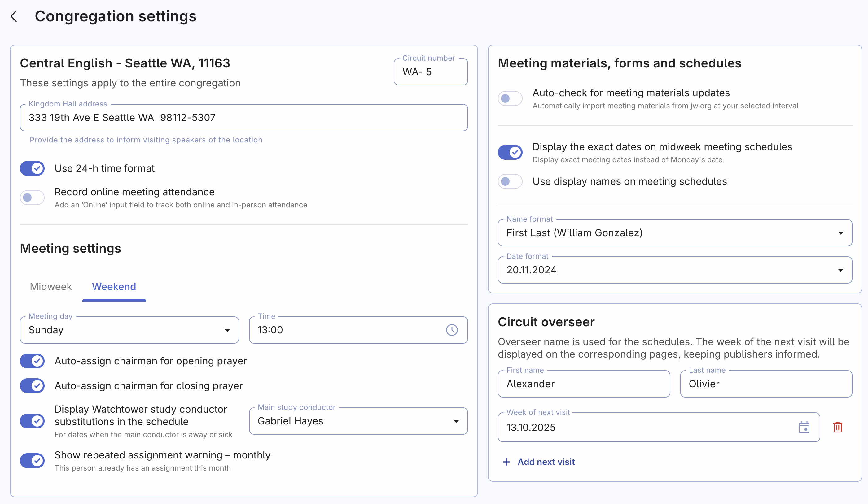Enable Use display names on meeting schedules
868x504 pixels.
510,181
